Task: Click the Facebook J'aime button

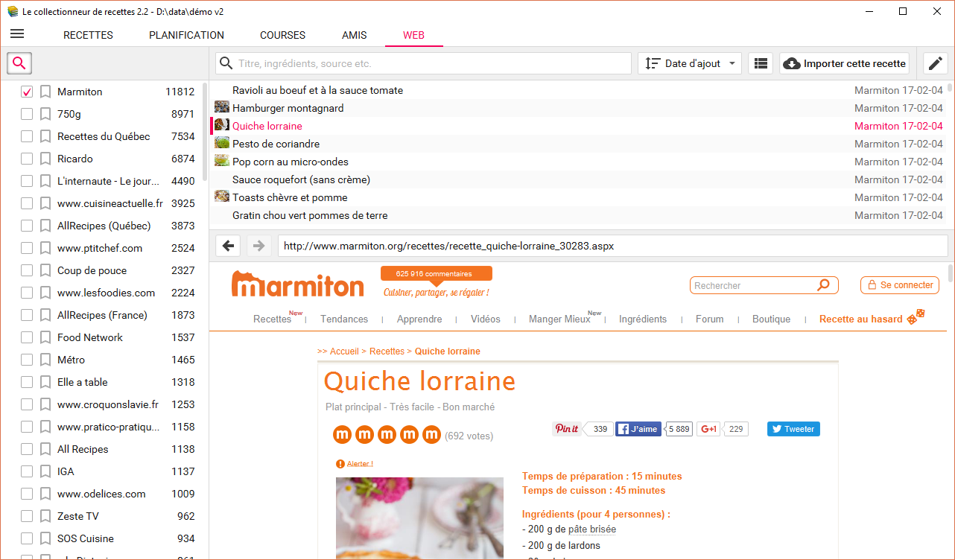Action: pyautogui.click(x=638, y=429)
